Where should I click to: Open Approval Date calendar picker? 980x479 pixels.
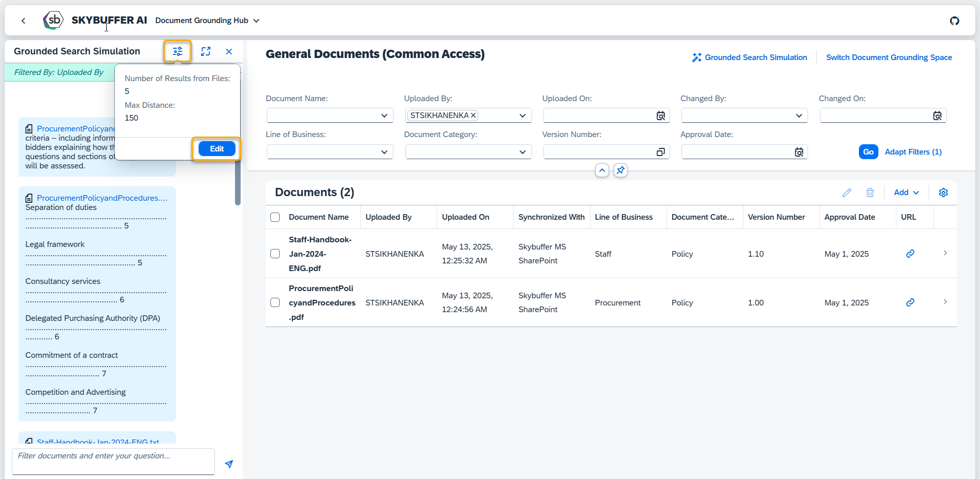pyautogui.click(x=799, y=152)
